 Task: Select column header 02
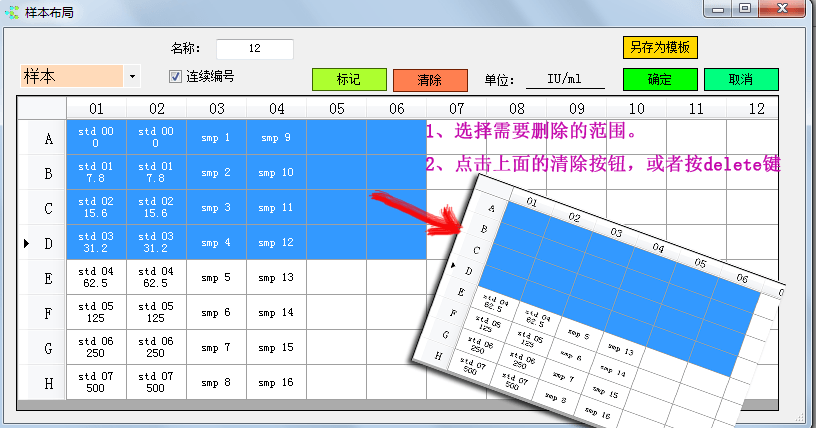coord(157,109)
